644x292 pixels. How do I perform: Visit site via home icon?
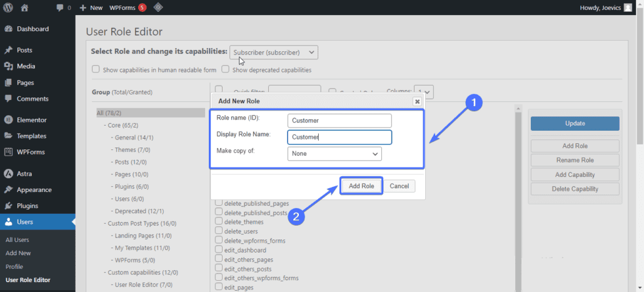click(x=24, y=8)
